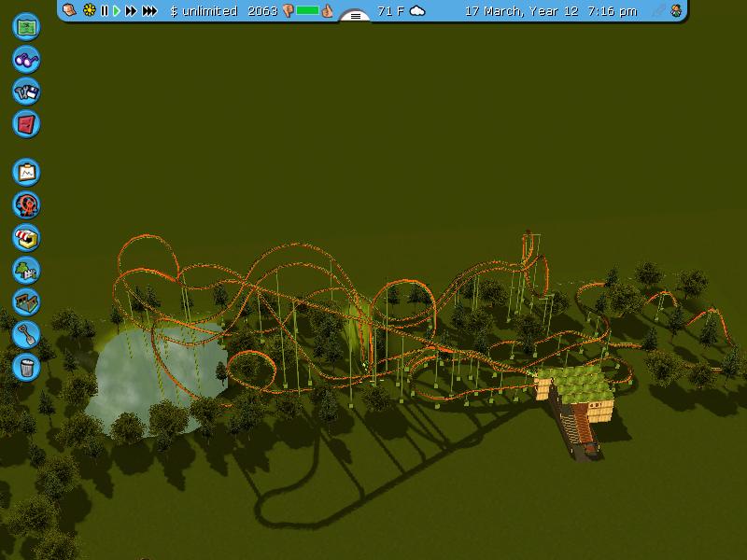Open the messages icon in top bar
Screen dimensions: 747x560
[69, 10]
